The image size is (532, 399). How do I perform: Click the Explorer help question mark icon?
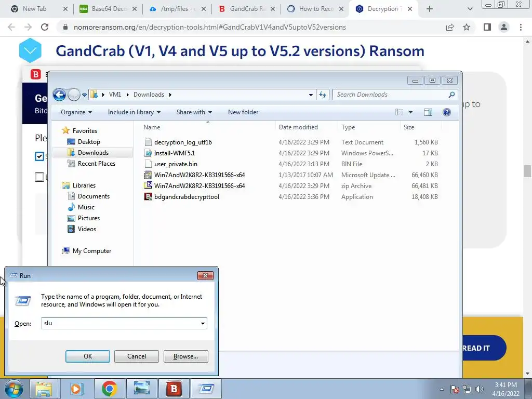pos(447,112)
